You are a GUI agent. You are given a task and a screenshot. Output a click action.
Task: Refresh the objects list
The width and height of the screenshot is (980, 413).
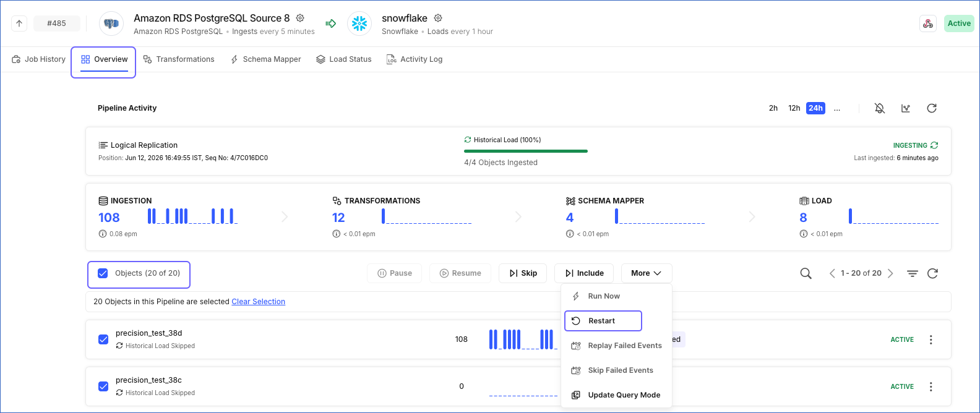click(933, 273)
